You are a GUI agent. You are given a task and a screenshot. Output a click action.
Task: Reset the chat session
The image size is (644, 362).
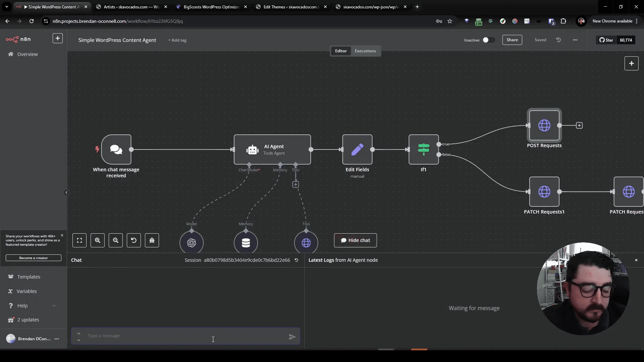pyautogui.click(x=297, y=260)
